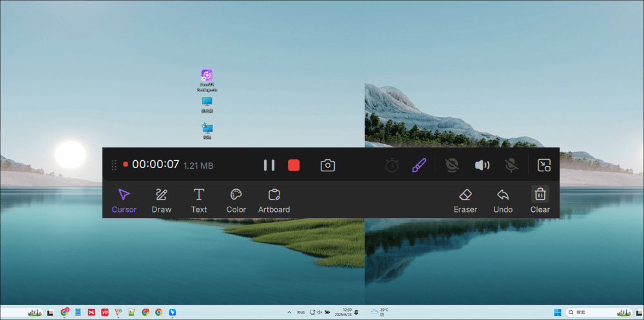The width and height of the screenshot is (644, 320).
Task: Open the Artboard tool
Action: click(x=274, y=201)
